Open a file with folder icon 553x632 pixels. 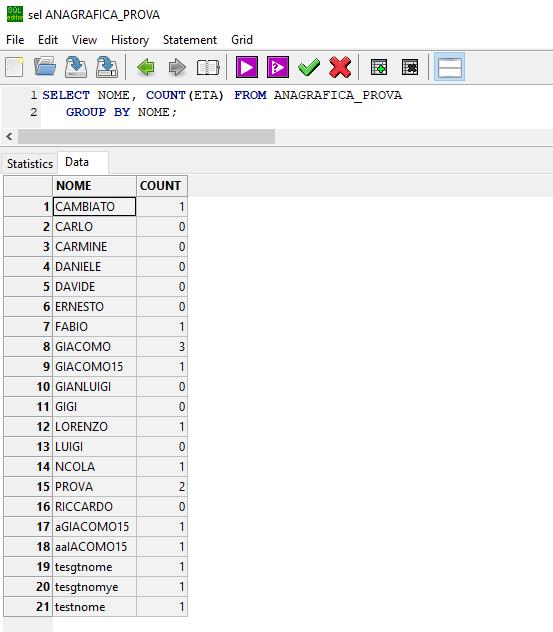pyautogui.click(x=45, y=67)
